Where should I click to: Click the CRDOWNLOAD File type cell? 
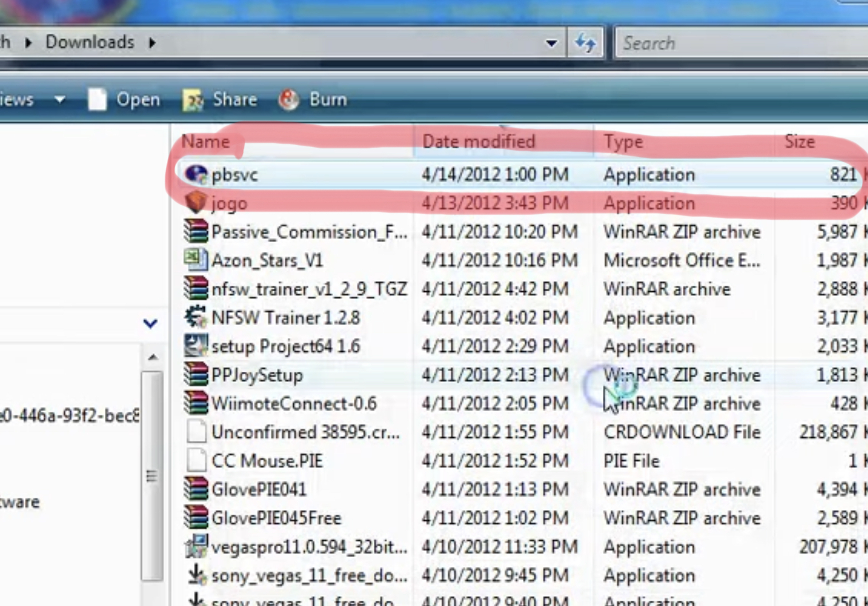[x=682, y=432]
